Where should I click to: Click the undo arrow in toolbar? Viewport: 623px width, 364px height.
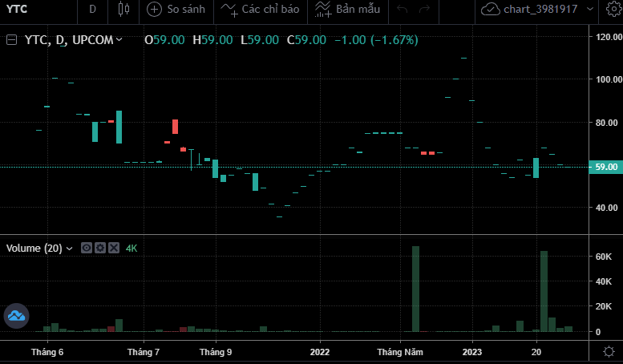point(403,10)
